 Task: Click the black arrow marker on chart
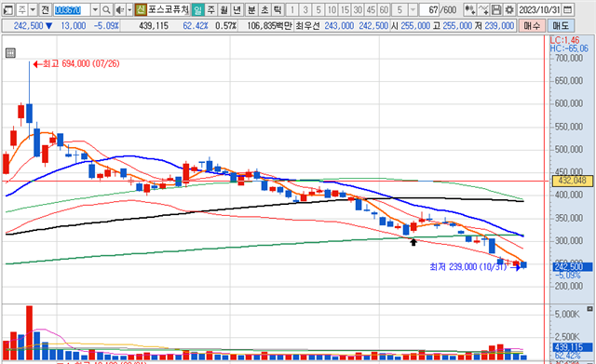click(413, 242)
